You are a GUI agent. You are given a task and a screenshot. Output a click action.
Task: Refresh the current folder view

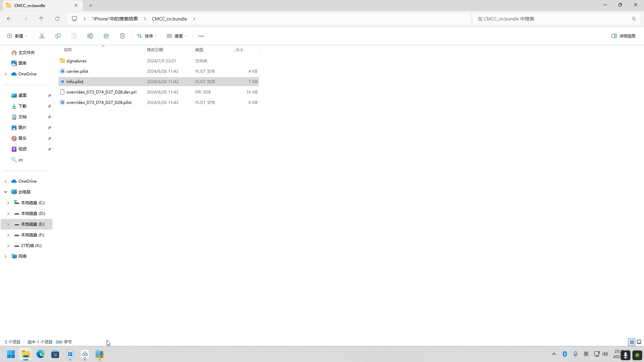(x=57, y=19)
